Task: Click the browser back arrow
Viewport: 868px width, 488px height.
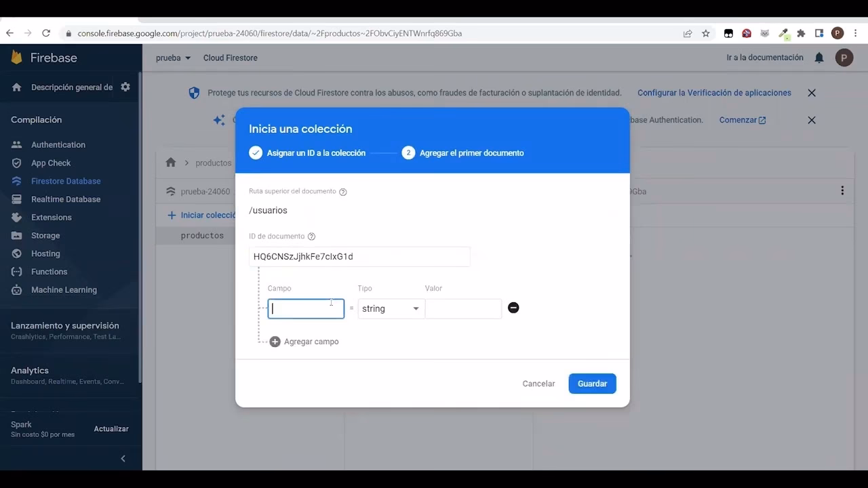Action: (x=9, y=33)
